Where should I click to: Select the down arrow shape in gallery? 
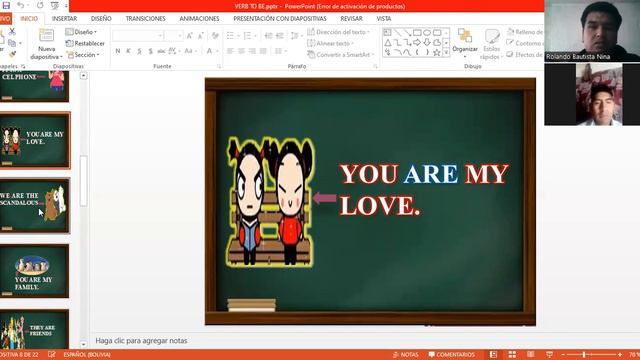point(427,42)
